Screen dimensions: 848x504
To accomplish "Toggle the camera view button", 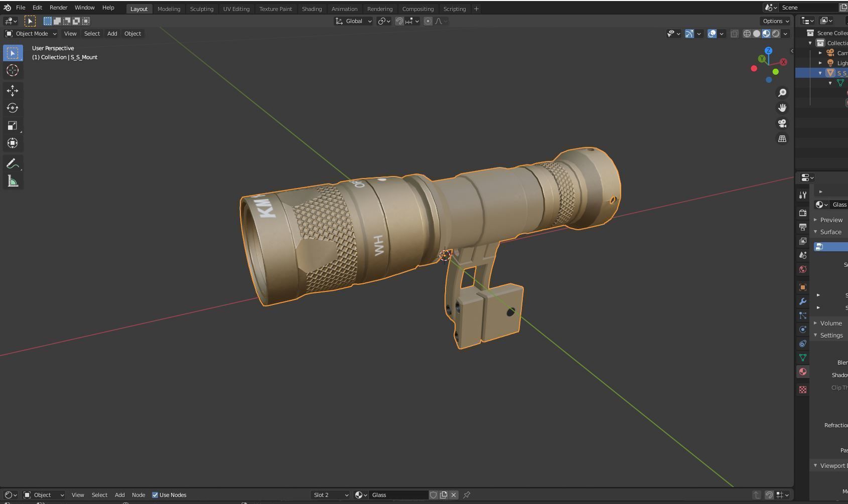I will click(782, 123).
